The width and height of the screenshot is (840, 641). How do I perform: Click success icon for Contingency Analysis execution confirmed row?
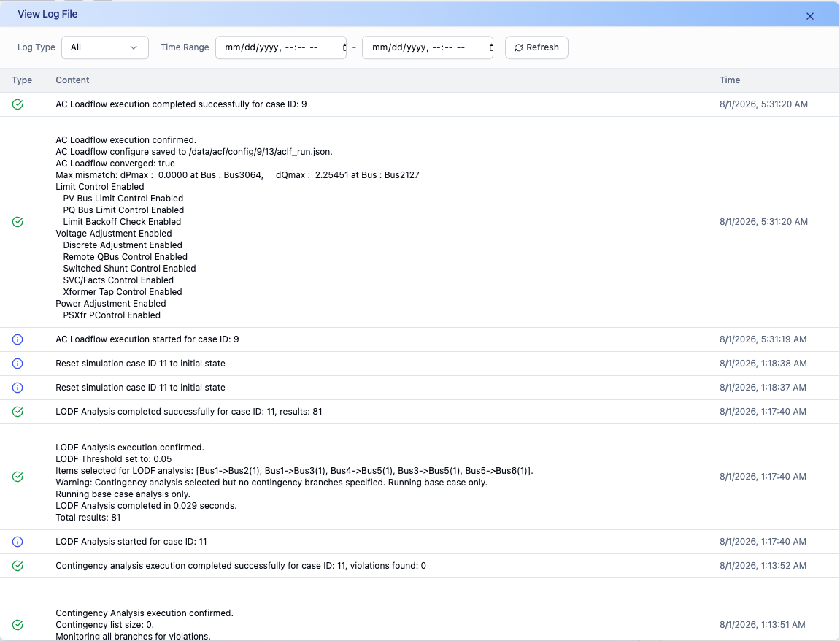coord(18,624)
